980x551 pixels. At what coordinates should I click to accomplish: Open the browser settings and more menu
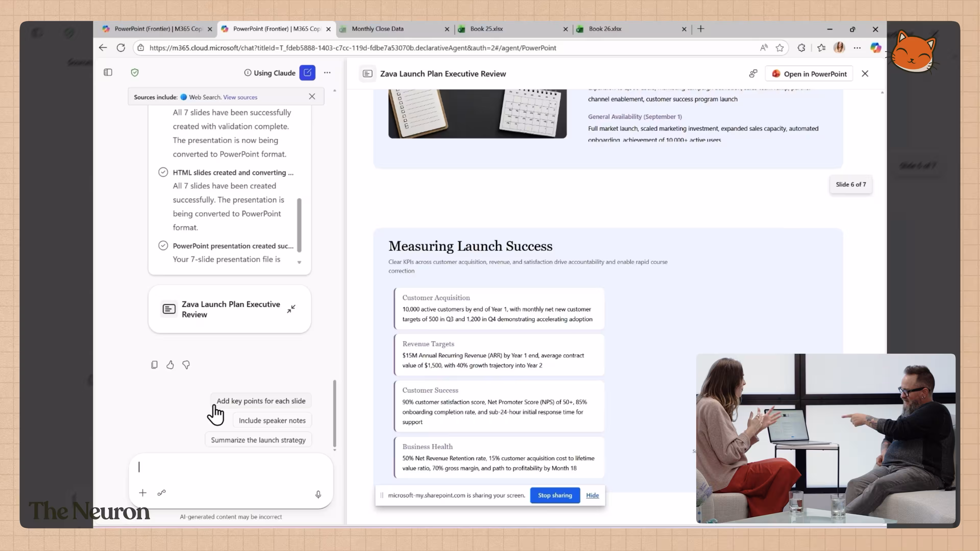[857, 47]
